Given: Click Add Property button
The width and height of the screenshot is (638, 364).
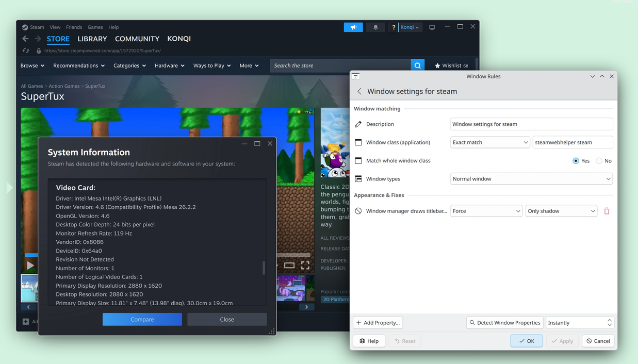Looking at the screenshot, I should pos(378,323).
